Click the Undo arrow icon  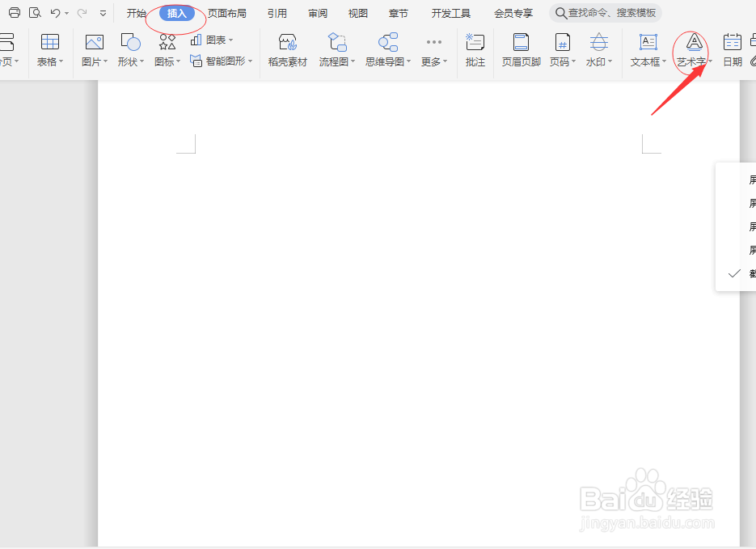(x=56, y=13)
